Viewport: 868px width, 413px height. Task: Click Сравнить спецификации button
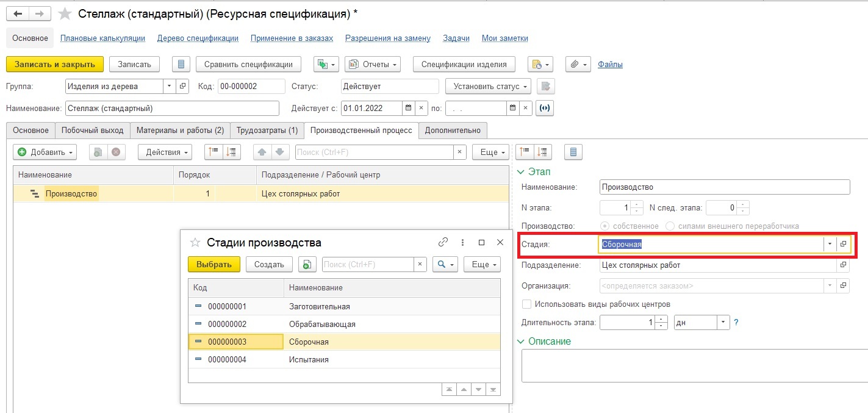point(248,64)
